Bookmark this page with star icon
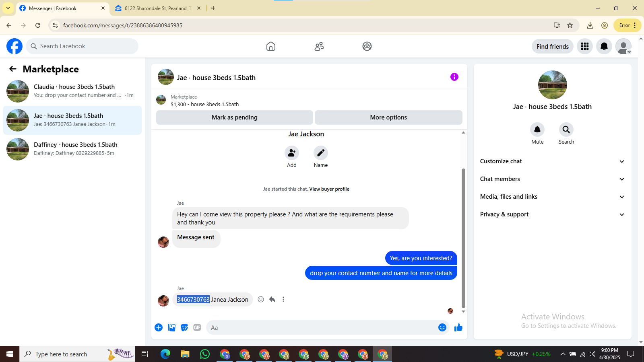The image size is (644, 362). [x=570, y=25]
